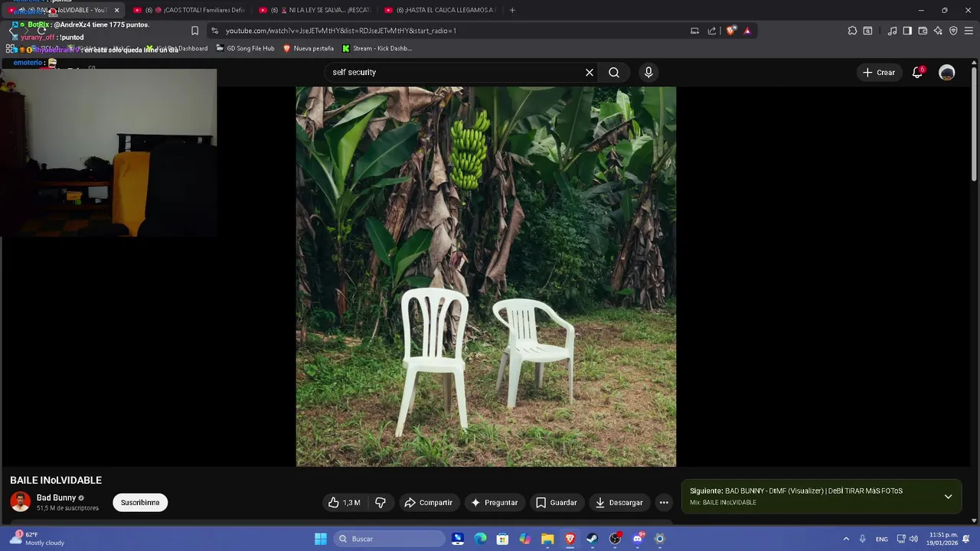The width and height of the screenshot is (980, 551).
Task: Open the Stream - Kick Dashb... bookmark
Action: pyautogui.click(x=377, y=48)
